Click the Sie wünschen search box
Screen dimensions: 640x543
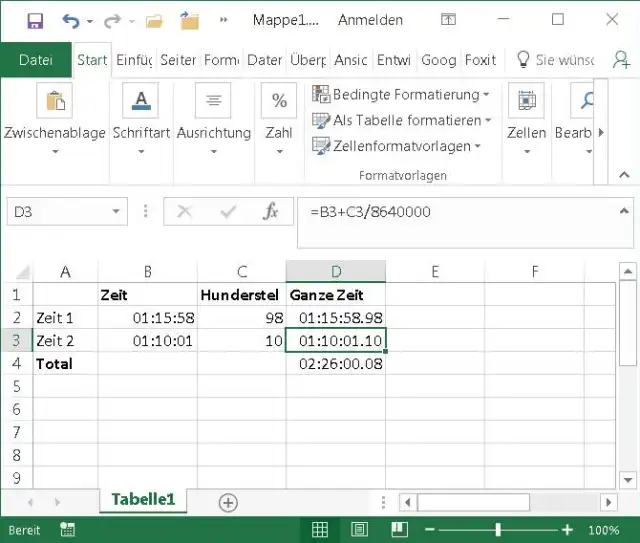(565, 60)
